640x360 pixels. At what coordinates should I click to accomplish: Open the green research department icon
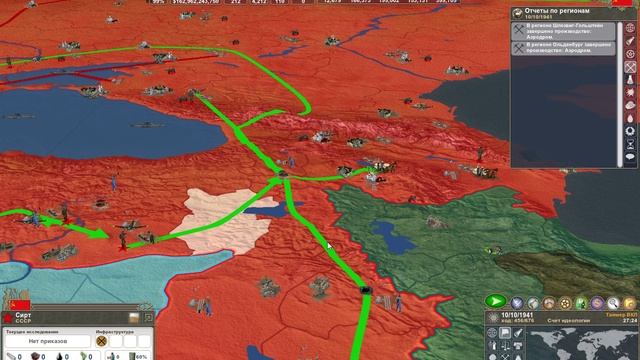(581, 303)
